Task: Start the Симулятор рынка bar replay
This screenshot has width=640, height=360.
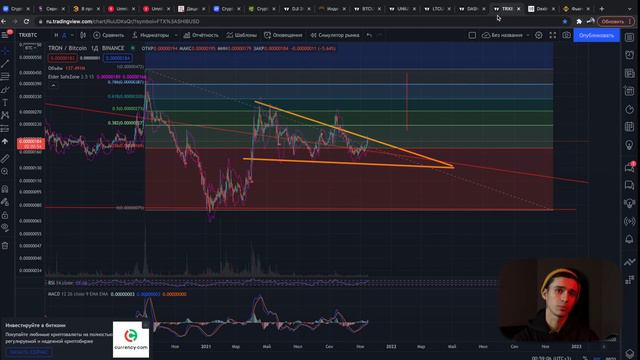Action: point(335,35)
